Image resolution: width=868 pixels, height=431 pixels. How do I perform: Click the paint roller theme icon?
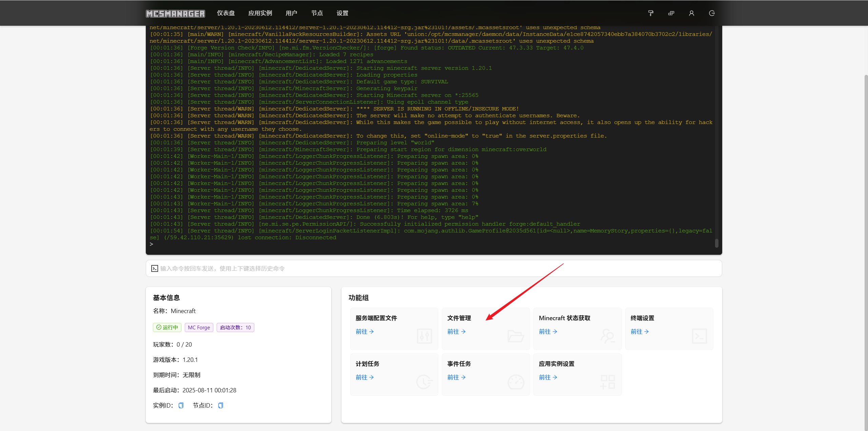tap(651, 13)
